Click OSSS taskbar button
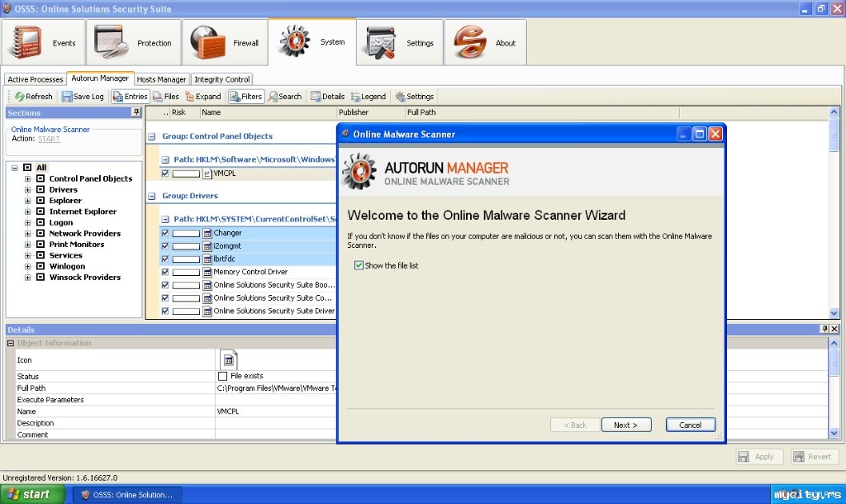 point(126,494)
